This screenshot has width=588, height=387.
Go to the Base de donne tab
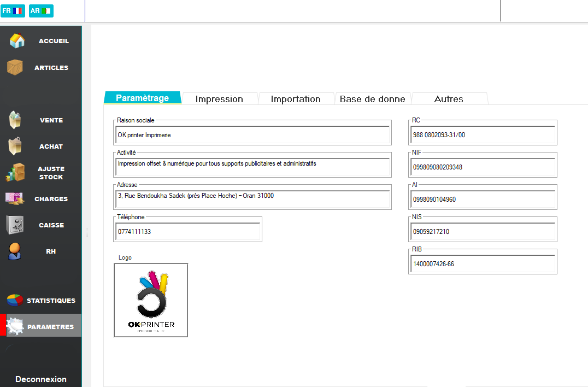pos(372,99)
